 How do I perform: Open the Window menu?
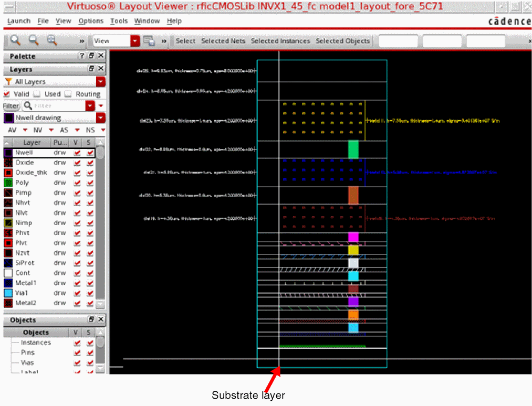click(x=147, y=21)
